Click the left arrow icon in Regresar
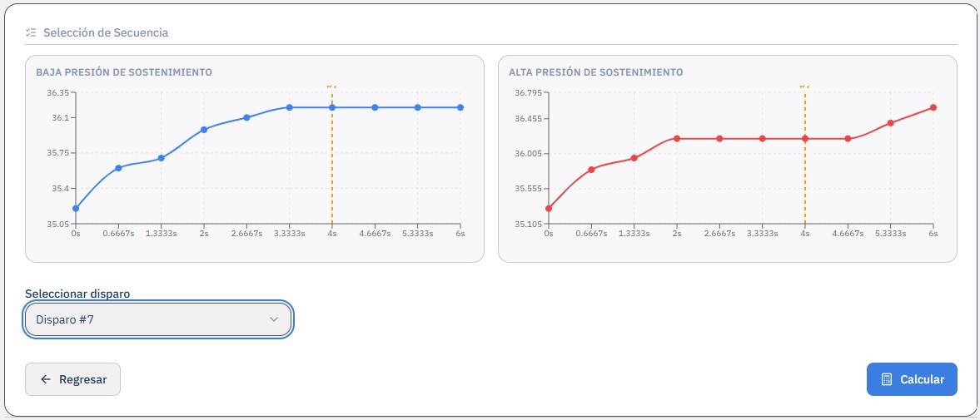 [45, 379]
